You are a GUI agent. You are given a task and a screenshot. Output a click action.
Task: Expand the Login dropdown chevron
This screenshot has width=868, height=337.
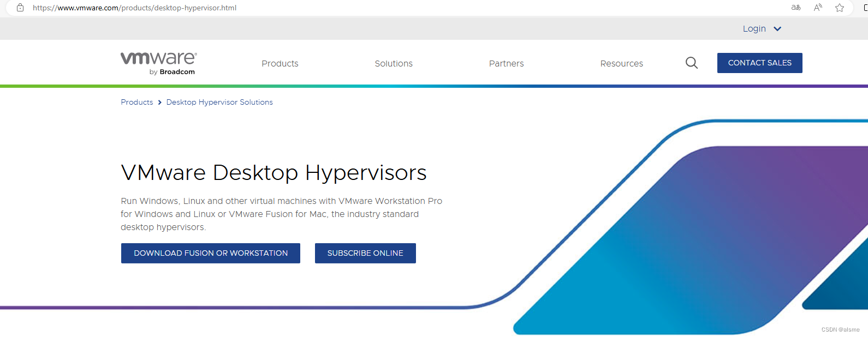[x=777, y=29]
